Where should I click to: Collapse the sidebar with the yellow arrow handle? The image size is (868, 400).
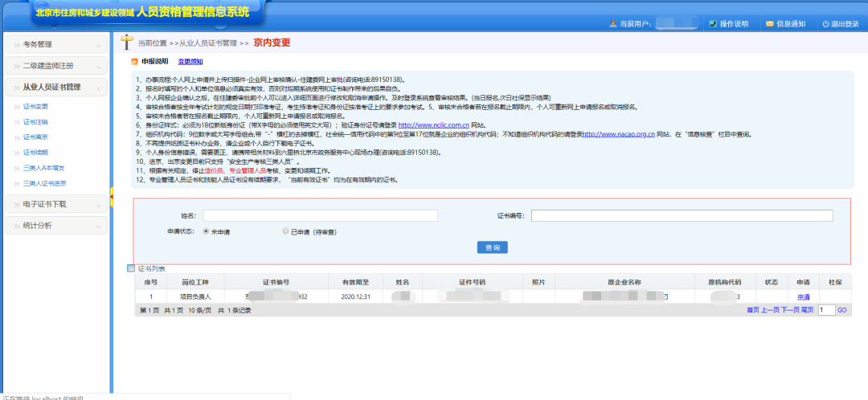pyautogui.click(x=112, y=197)
